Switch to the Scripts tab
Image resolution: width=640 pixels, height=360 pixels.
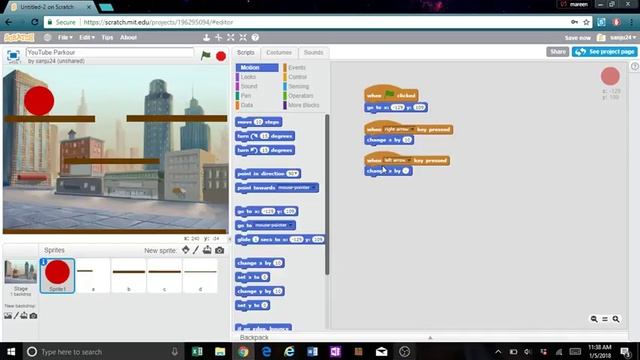coord(246,53)
